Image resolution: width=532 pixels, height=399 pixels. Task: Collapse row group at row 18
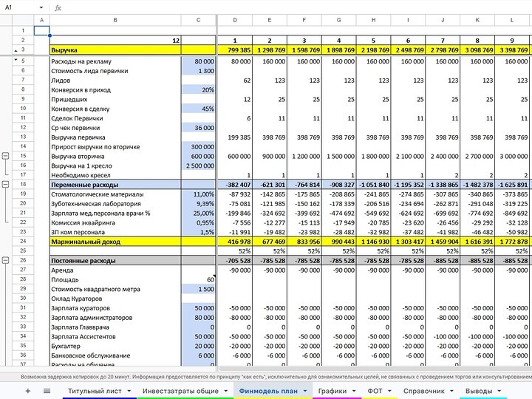6,185
